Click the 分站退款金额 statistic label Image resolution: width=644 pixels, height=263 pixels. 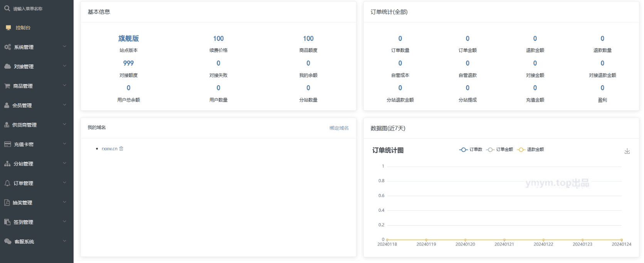400,100
